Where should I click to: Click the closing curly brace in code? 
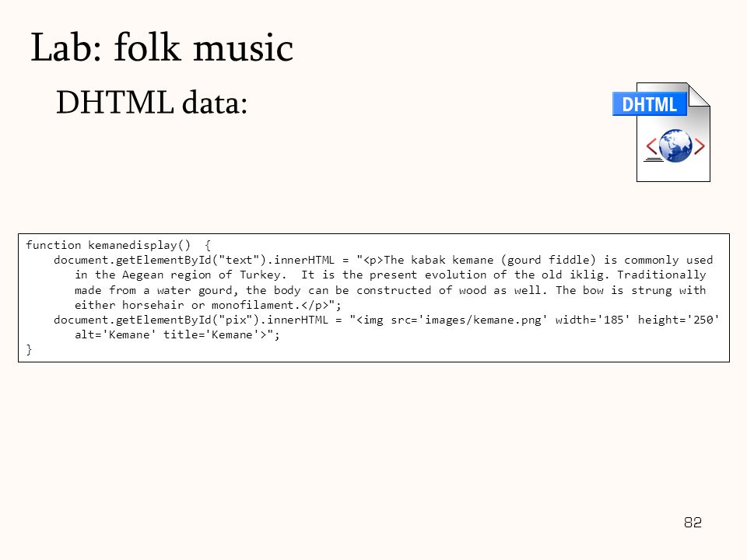coord(29,350)
